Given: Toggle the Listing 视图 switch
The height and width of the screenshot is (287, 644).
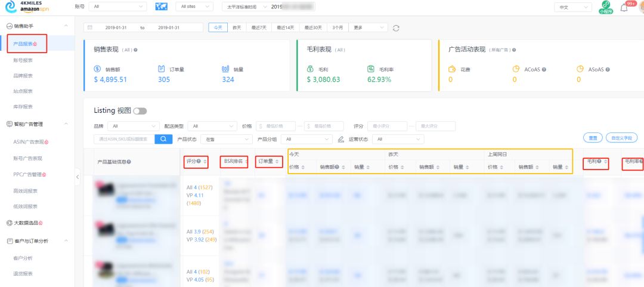Looking at the screenshot, I should pyautogui.click(x=140, y=111).
